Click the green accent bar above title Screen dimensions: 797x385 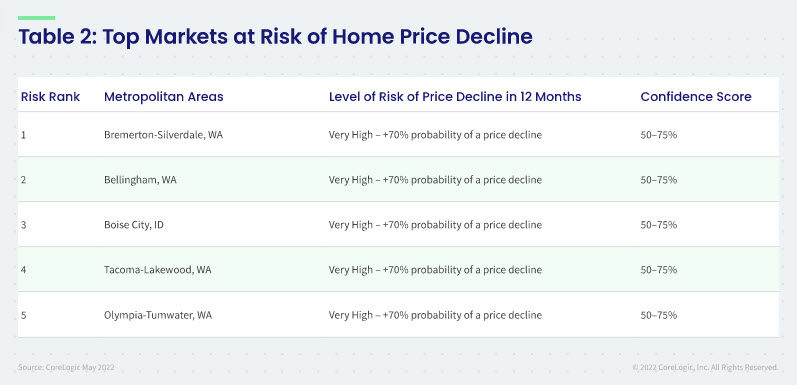point(37,18)
